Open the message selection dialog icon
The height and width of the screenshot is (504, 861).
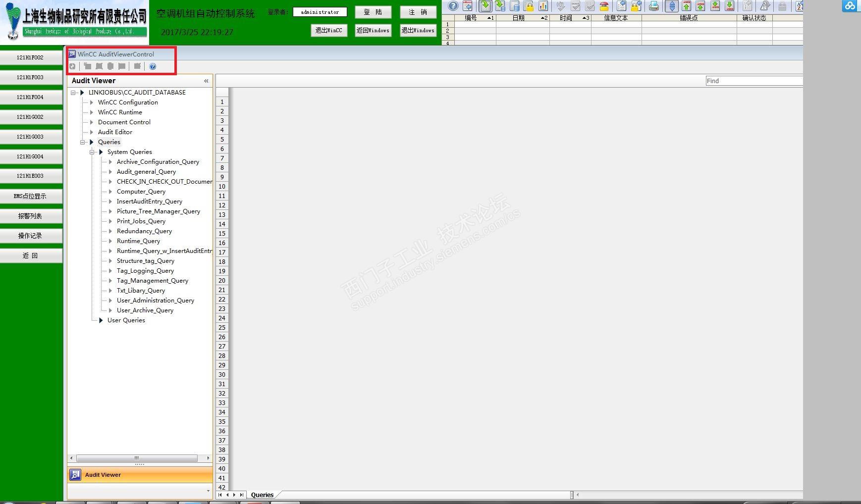tap(622, 6)
